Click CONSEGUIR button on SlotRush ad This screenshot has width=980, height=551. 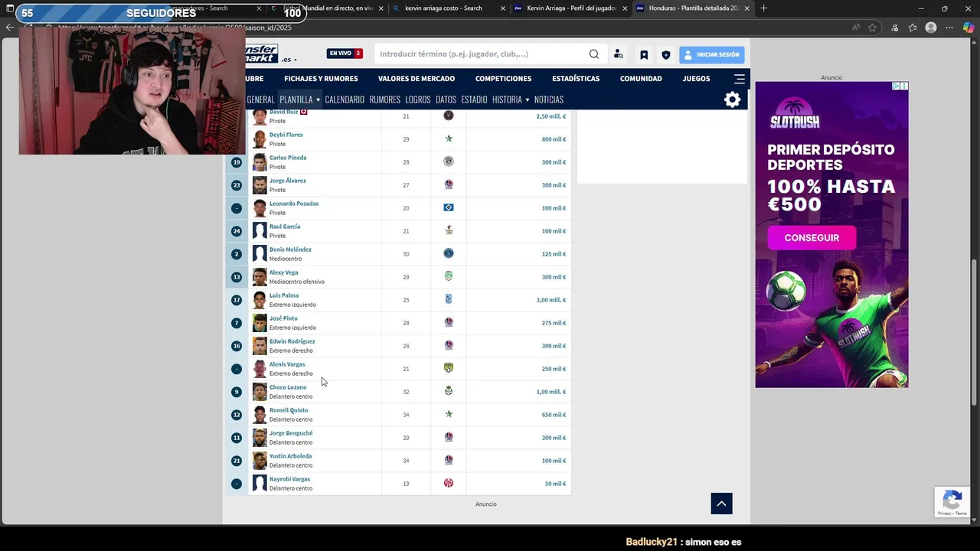[x=812, y=238]
